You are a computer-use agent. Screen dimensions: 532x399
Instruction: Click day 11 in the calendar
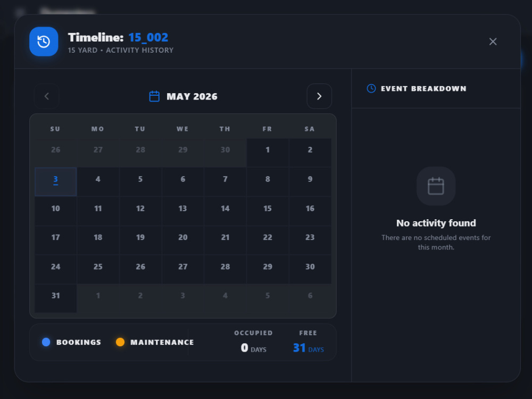pyautogui.click(x=98, y=211)
